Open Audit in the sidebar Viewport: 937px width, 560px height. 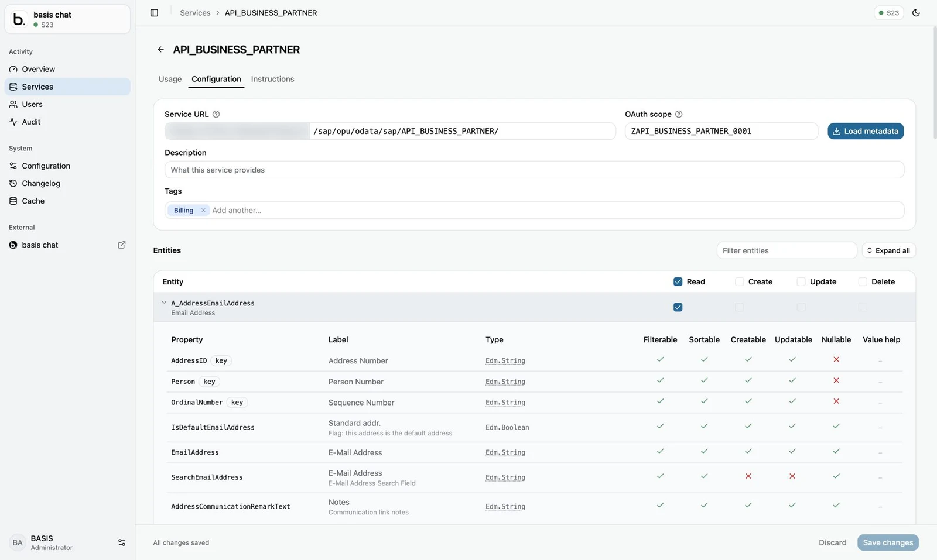click(x=67, y=122)
